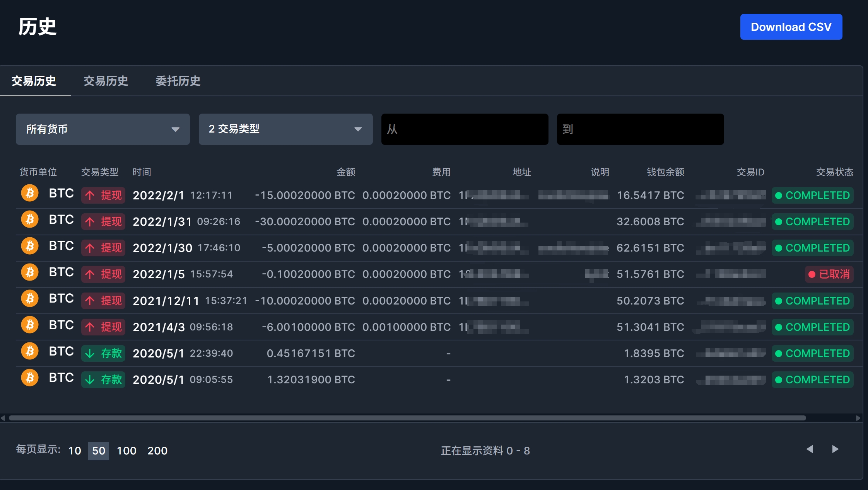Set page size to 200

tap(157, 451)
